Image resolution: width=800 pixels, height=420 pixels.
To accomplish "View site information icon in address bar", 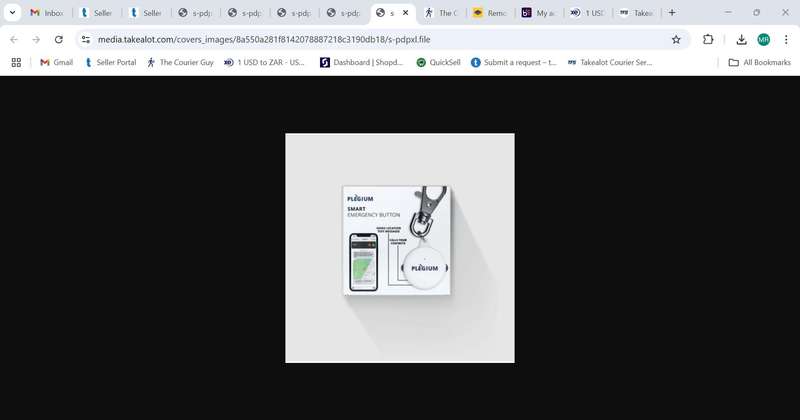I will [86, 39].
